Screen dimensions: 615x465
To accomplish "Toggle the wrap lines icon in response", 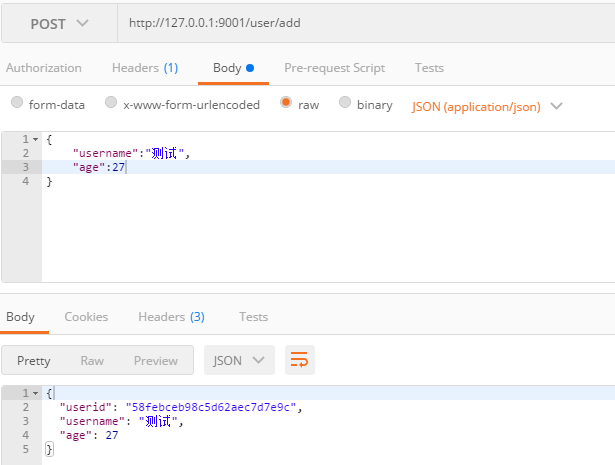I will coord(300,360).
